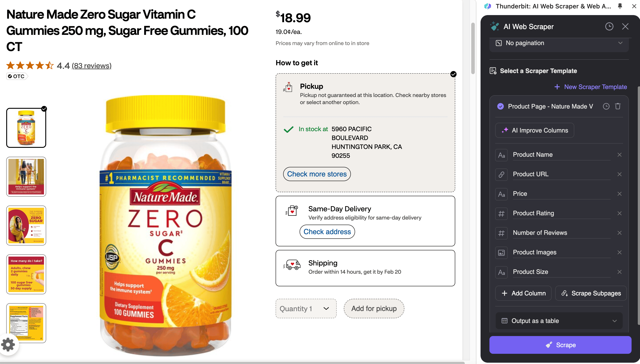Open the scraper history clock icon
Image resolution: width=640 pixels, height=364 pixels.
point(609,26)
